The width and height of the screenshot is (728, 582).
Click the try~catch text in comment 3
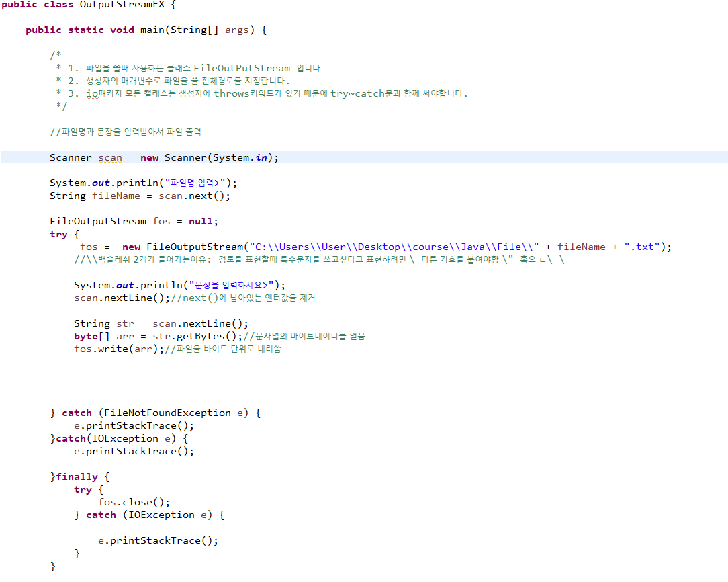click(x=357, y=94)
